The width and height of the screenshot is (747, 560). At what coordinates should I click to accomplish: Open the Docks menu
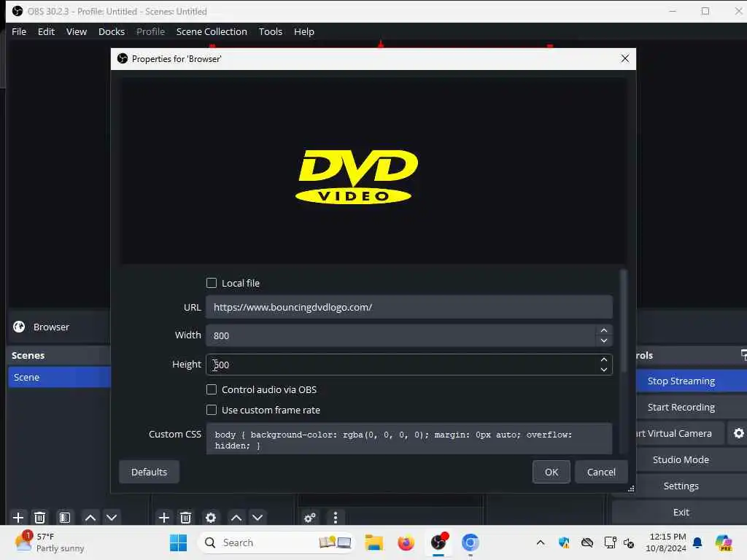click(112, 31)
